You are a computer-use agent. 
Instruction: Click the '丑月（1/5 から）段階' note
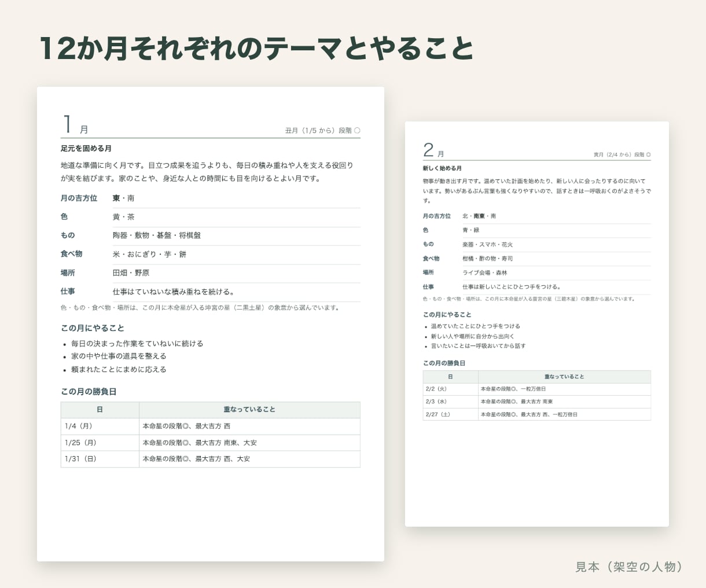click(x=322, y=131)
